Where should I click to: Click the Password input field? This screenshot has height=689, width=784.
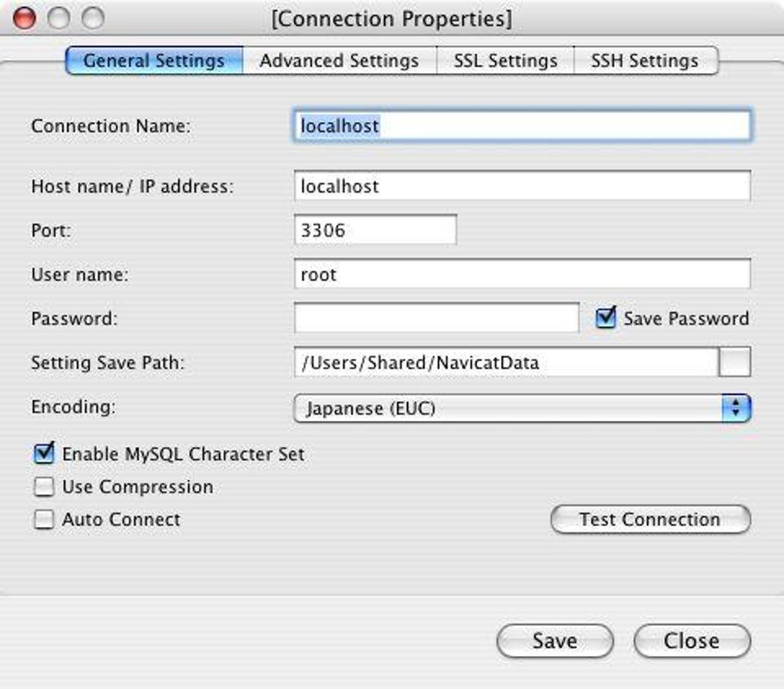(436, 318)
